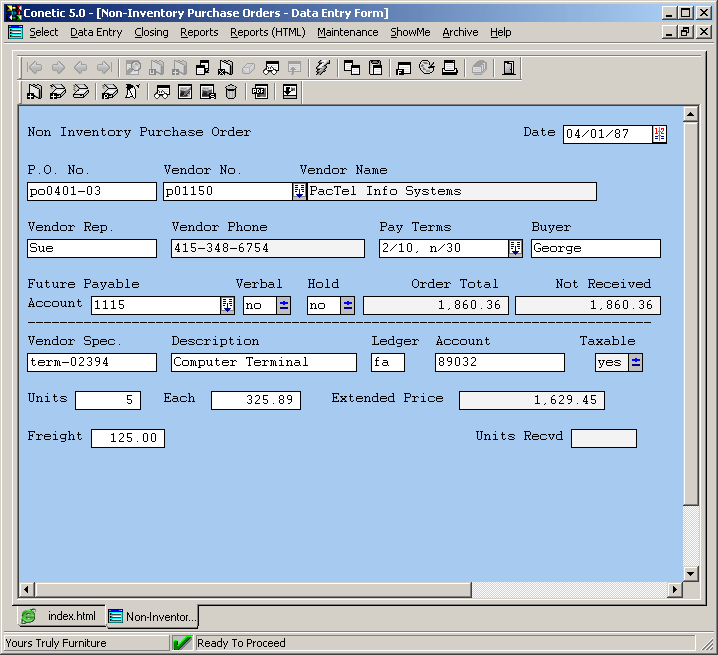
Task: Toggle the Hold yes/no spinner
Action: click(348, 306)
